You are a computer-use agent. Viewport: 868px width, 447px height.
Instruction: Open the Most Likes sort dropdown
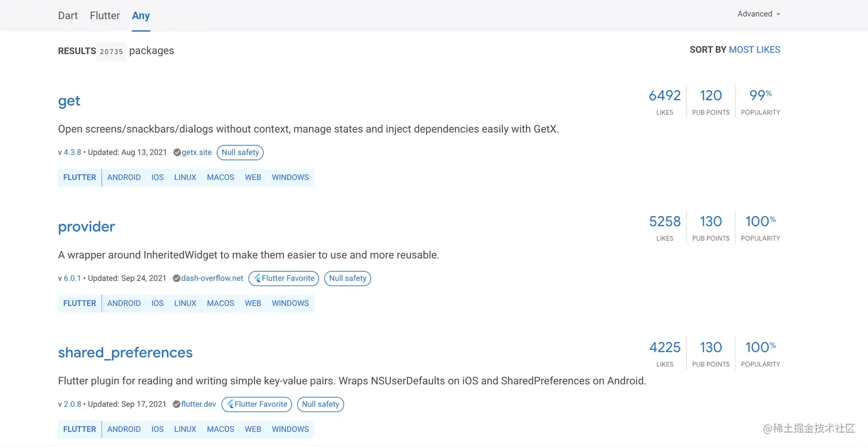click(754, 50)
